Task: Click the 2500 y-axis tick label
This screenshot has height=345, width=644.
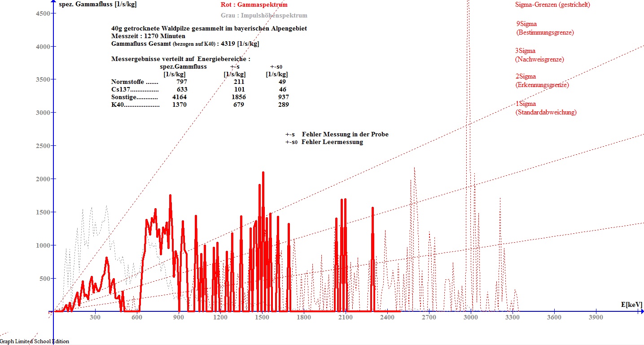Action: click(x=43, y=146)
